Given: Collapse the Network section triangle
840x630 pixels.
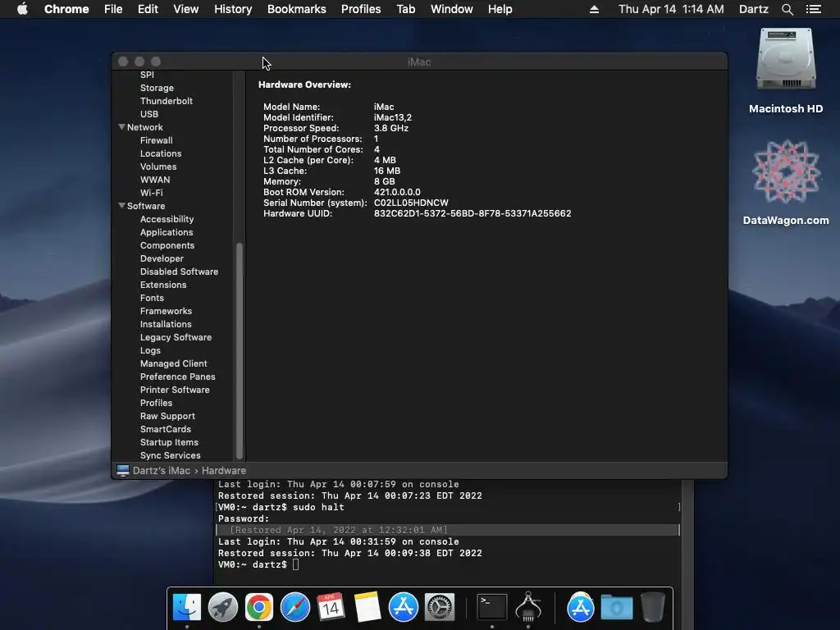Looking at the screenshot, I should click(x=121, y=127).
